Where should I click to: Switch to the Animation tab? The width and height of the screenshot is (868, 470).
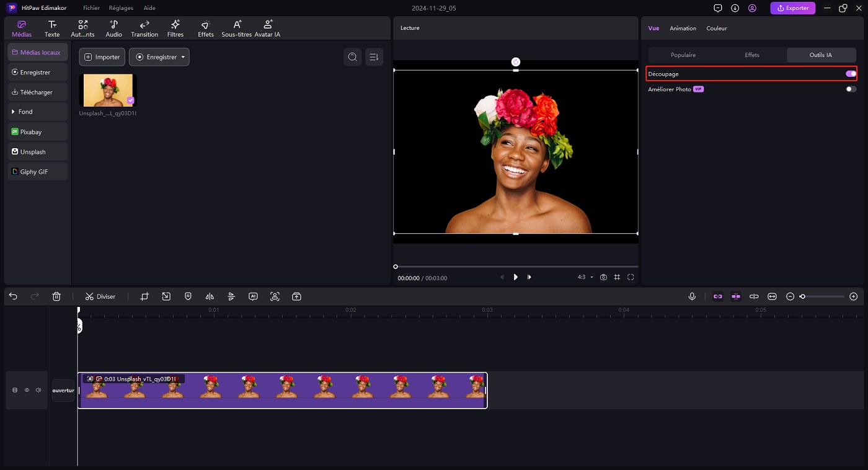(683, 29)
